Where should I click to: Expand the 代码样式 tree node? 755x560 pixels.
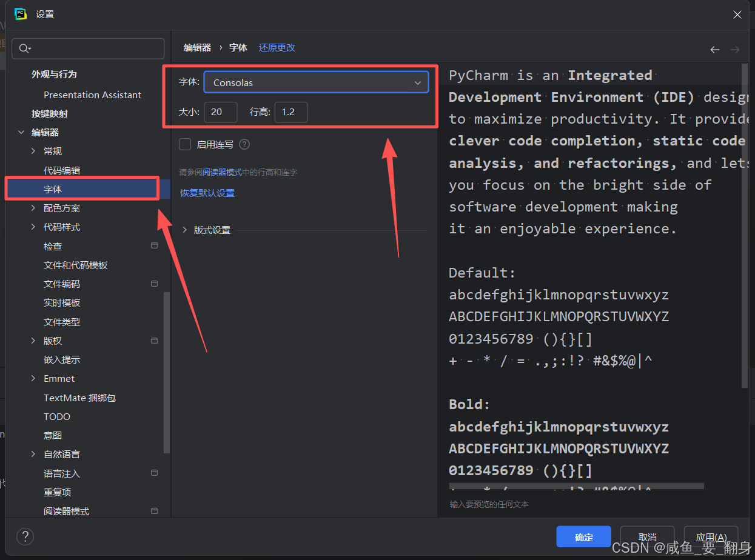[33, 227]
